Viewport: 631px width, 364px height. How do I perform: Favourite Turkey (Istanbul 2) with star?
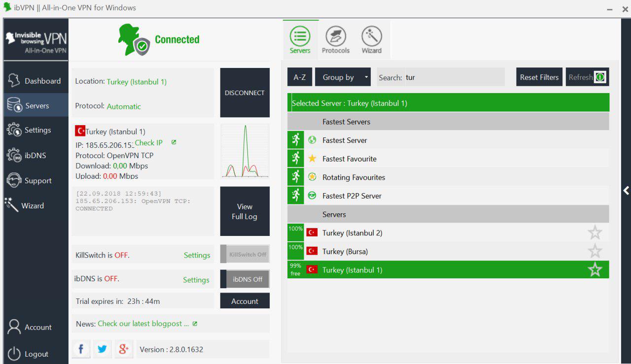tap(595, 232)
